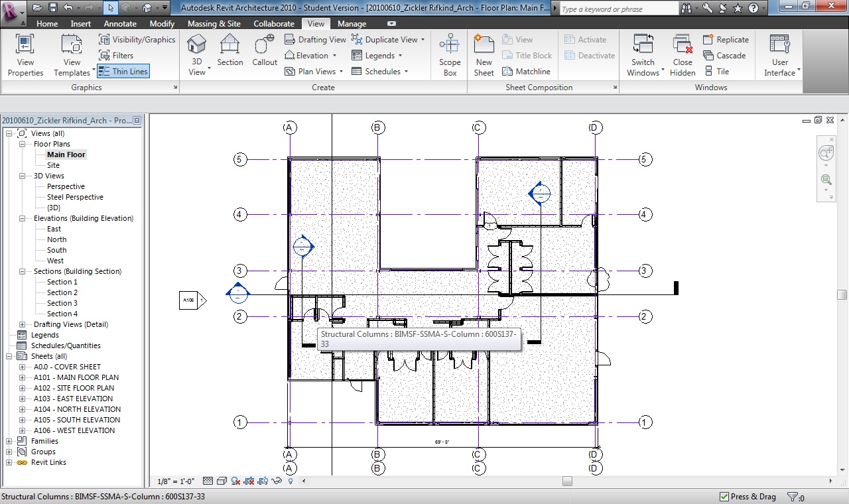Toggle the Thin Lines button
849x504 pixels.
[123, 72]
